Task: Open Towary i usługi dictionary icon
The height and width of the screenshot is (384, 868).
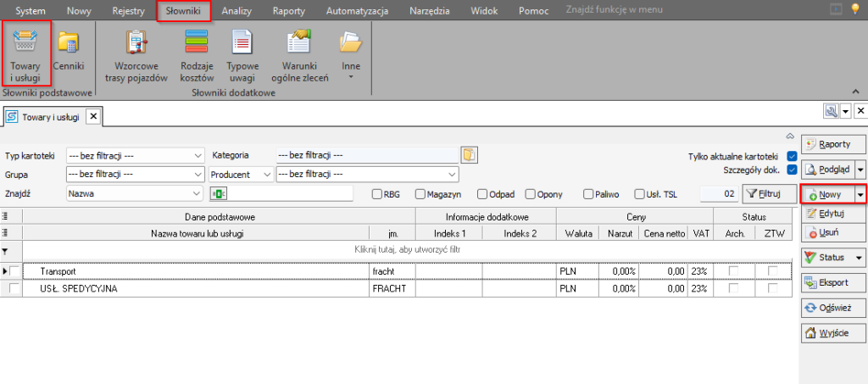Action: click(25, 51)
